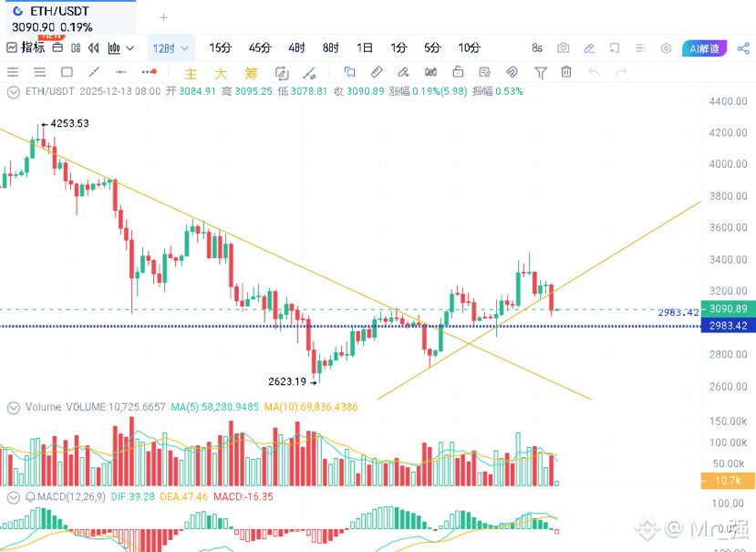Click the trash can delete drawings icon
The image size is (756, 552).
566,72
